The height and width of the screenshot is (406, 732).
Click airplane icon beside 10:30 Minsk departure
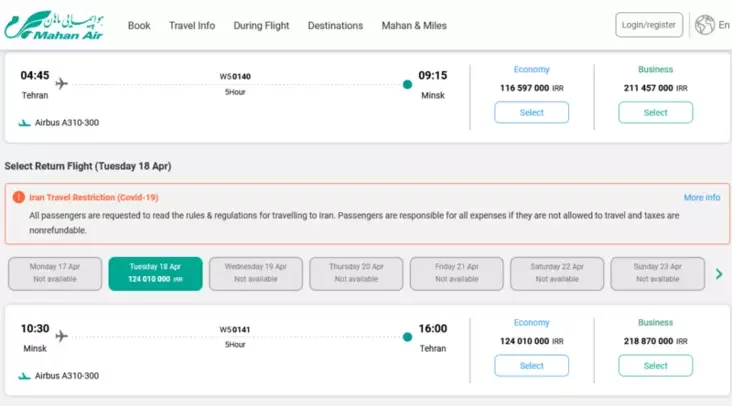[62, 336]
